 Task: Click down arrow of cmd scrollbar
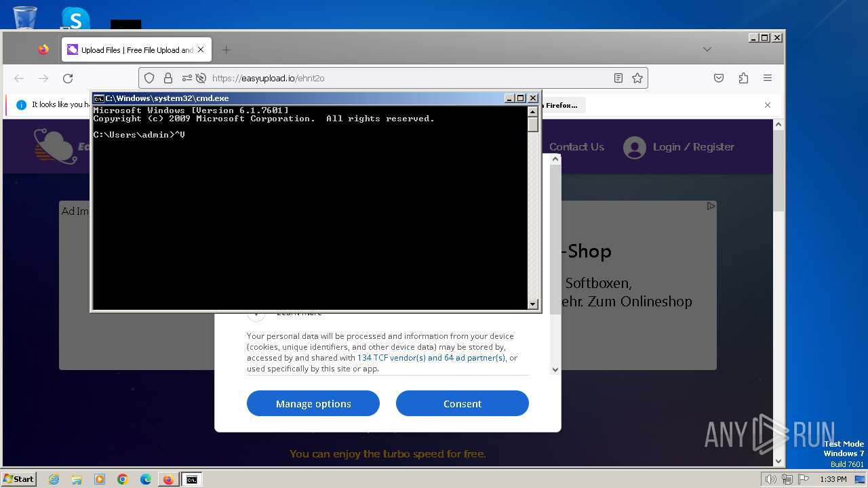point(533,304)
